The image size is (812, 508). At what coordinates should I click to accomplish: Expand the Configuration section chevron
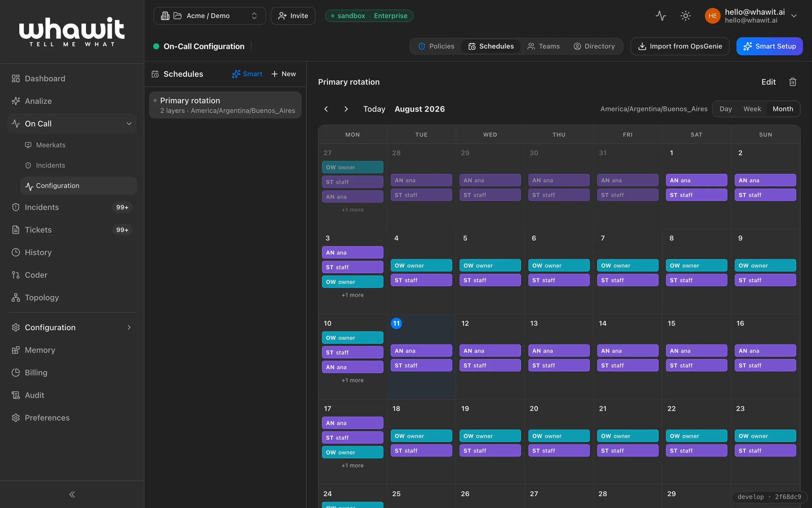coord(129,327)
